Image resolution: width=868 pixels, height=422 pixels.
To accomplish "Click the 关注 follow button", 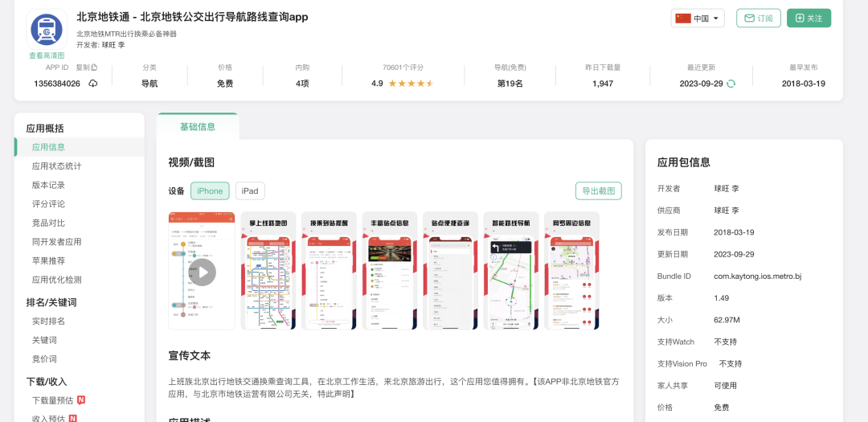I will click(809, 18).
